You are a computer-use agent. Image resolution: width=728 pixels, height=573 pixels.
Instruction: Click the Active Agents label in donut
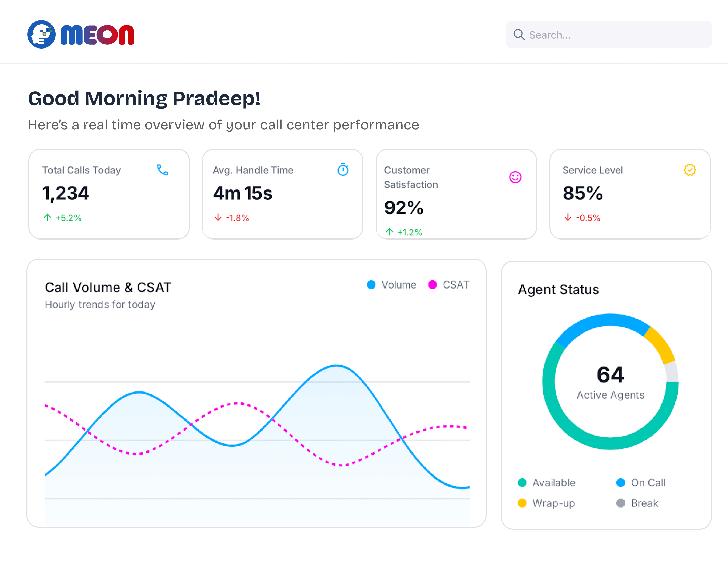pyautogui.click(x=610, y=395)
